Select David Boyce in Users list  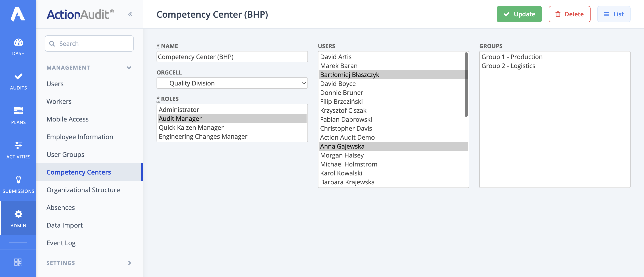[x=338, y=84]
